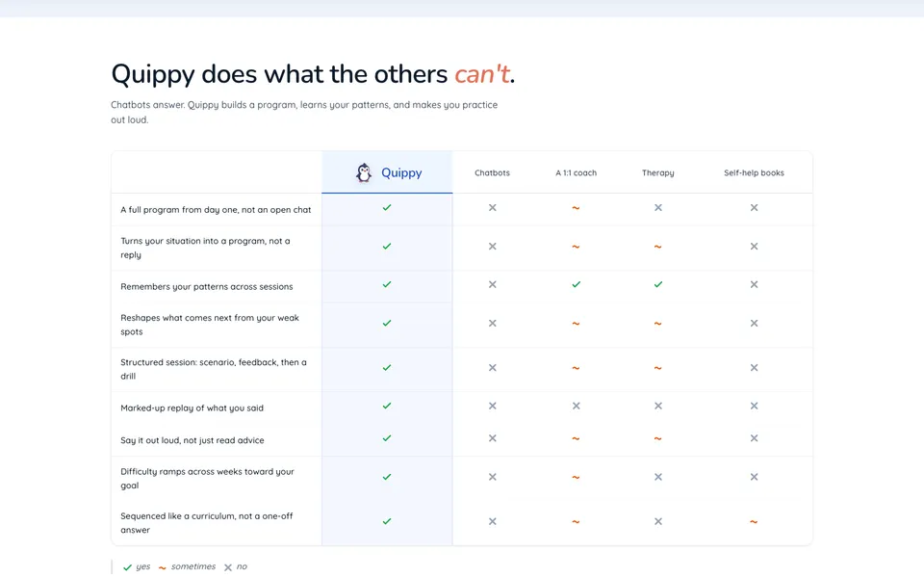Click Quippy checkmark for Turns your situation row
The height and width of the screenshot is (578, 924).
[x=387, y=247]
